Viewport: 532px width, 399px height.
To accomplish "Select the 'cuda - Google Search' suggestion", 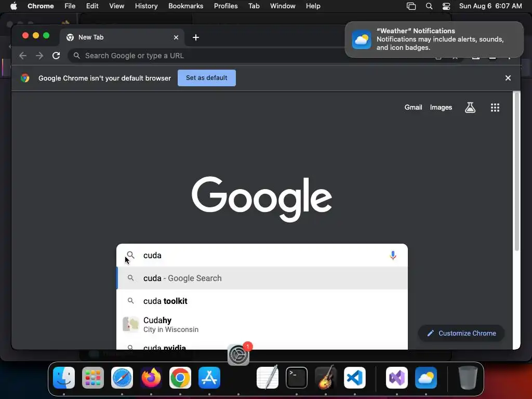I will coord(262,278).
